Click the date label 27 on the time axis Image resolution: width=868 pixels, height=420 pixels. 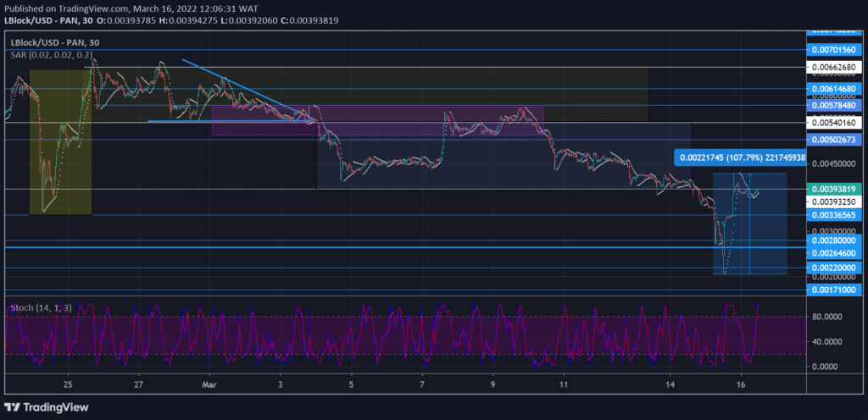click(138, 384)
